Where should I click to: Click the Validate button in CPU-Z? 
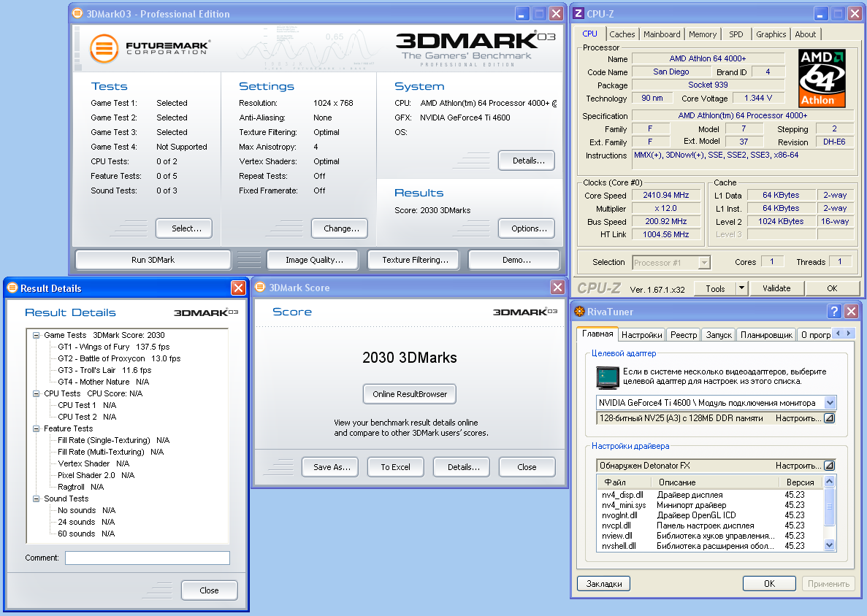pyautogui.click(x=776, y=288)
